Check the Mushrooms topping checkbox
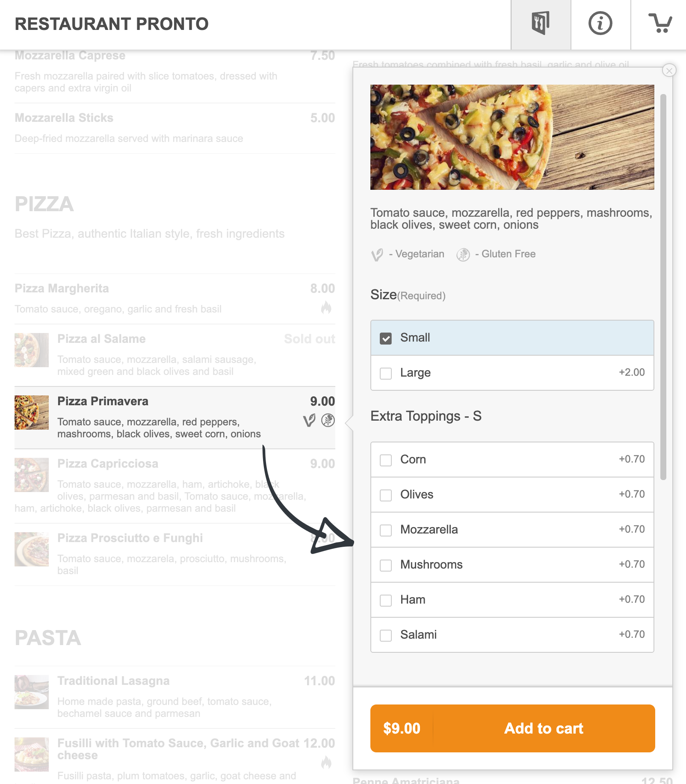The image size is (686, 784). tap(386, 565)
